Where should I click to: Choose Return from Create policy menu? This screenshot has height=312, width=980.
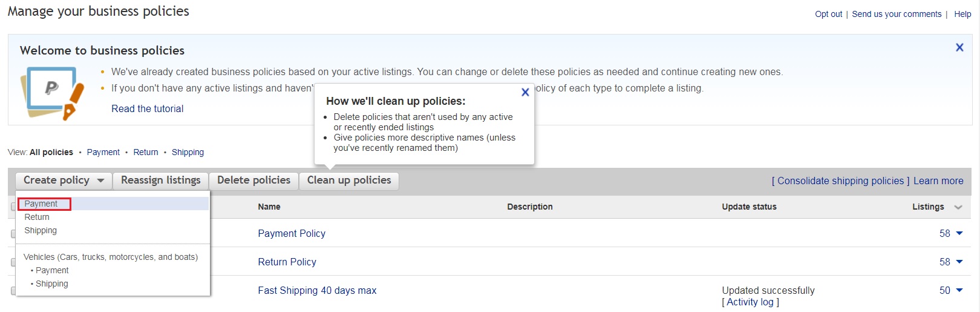coord(37,217)
